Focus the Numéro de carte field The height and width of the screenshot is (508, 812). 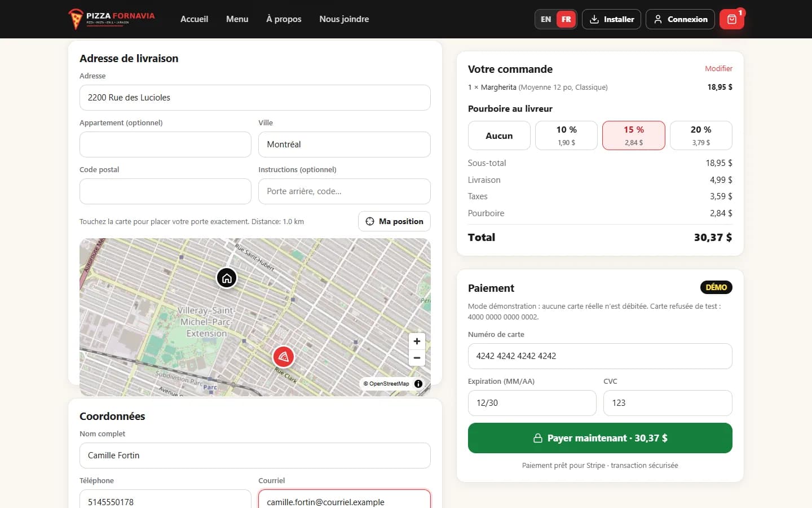pyautogui.click(x=600, y=356)
